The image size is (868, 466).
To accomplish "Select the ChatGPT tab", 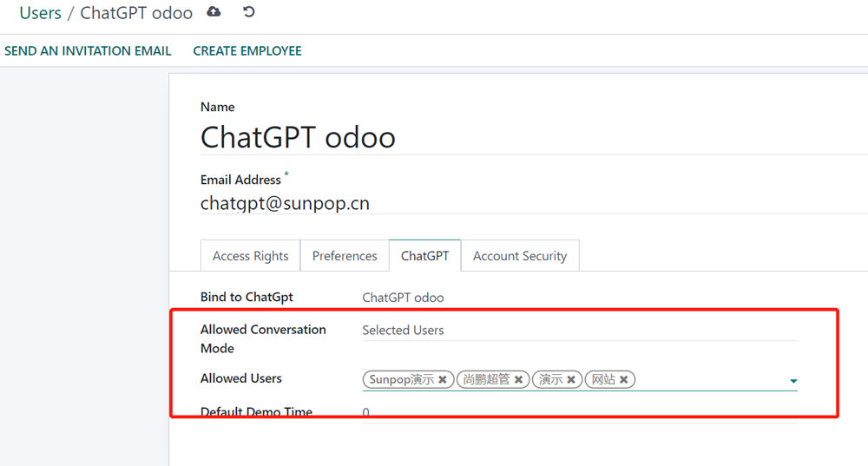I will click(424, 256).
